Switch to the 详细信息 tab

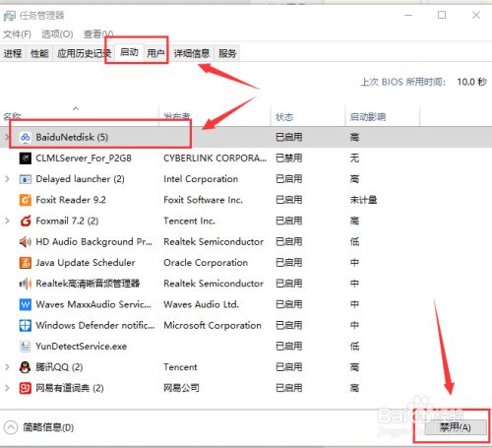tap(192, 53)
